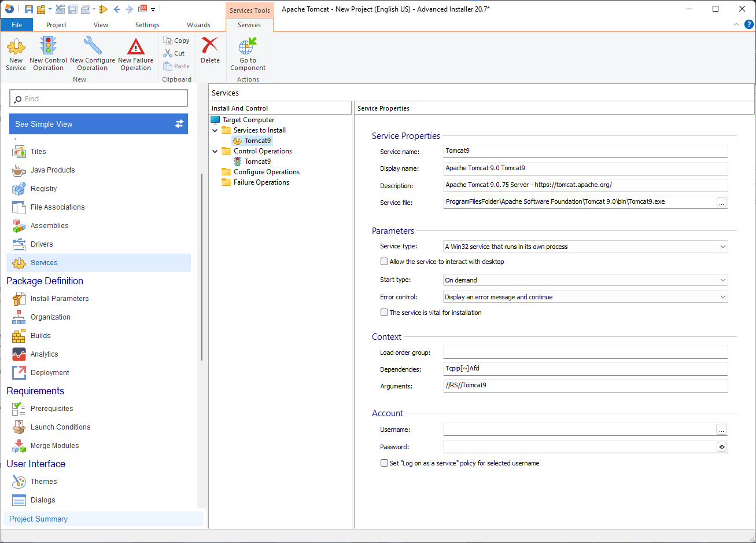Add a New Service
The height and width of the screenshot is (543, 756).
tap(16, 54)
